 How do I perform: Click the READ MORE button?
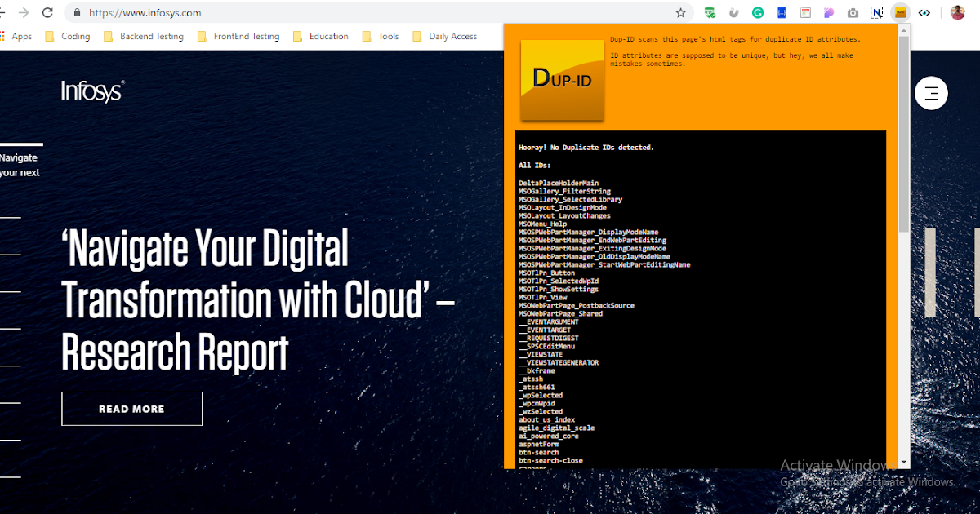(x=131, y=408)
